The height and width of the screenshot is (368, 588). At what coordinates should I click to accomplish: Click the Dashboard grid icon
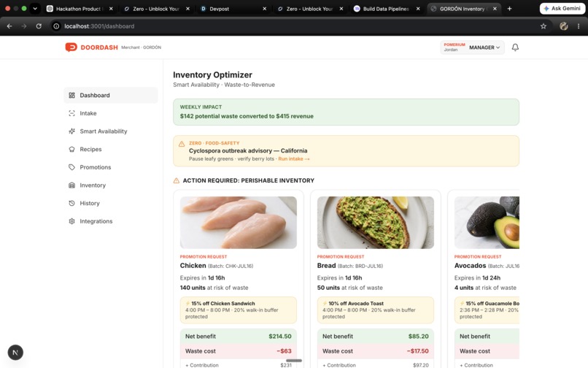click(71, 96)
